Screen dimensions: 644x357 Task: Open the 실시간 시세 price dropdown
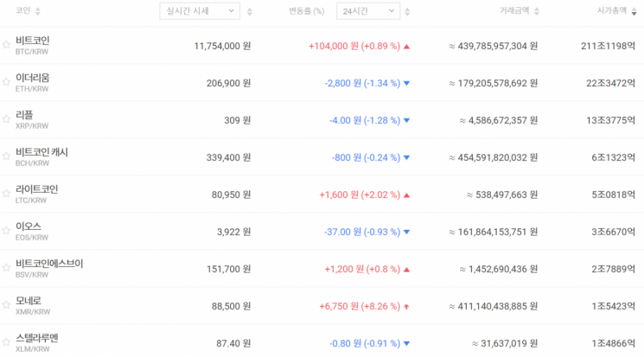tap(200, 11)
